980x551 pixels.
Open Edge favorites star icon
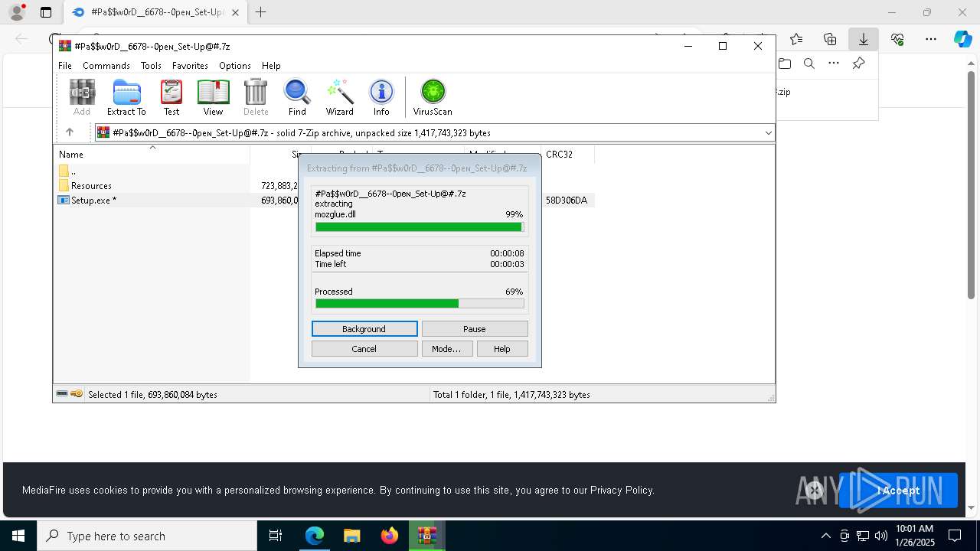click(x=796, y=39)
